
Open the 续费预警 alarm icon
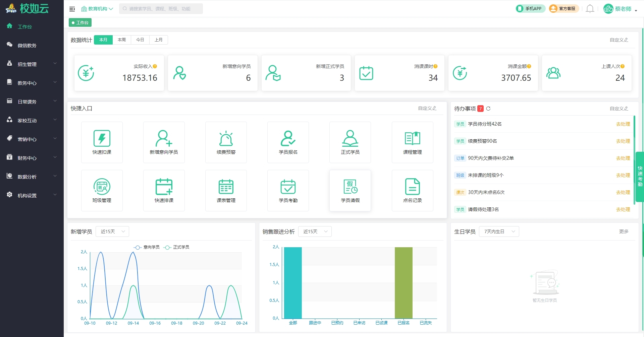[x=226, y=139]
